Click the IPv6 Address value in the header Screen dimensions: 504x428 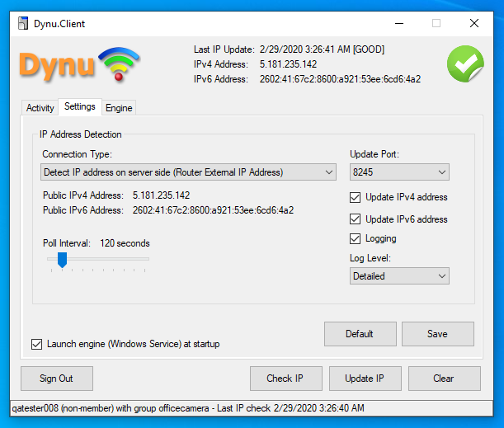(x=340, y=79)
